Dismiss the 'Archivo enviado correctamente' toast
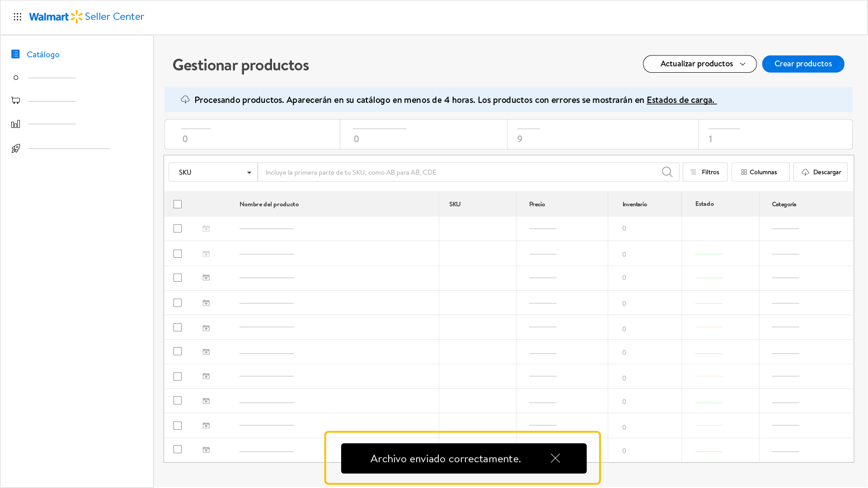Image resolution: width=868 pixels, height=488 pixels. (x=555, y=459)
